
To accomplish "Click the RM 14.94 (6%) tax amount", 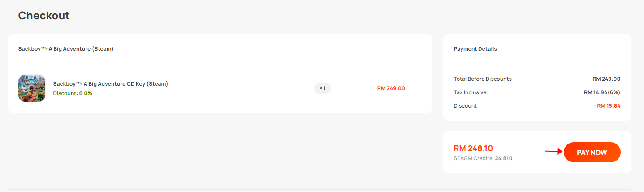I will click(602, 92).
